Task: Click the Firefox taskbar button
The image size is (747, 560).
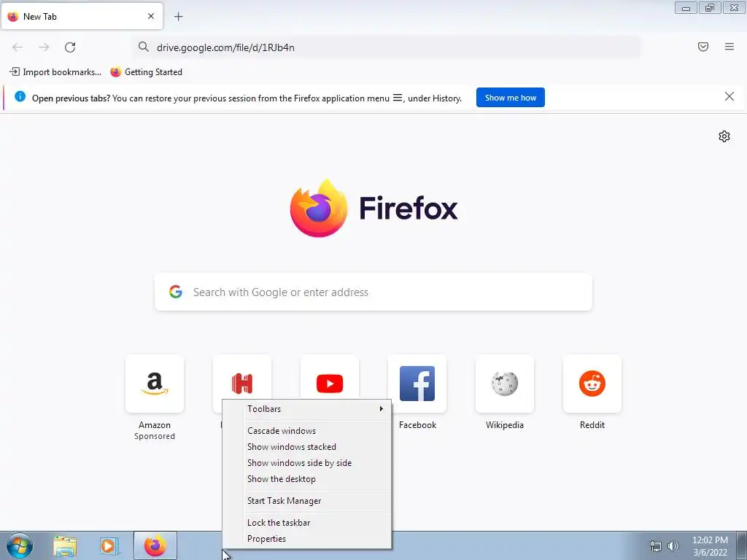Action: tap(155, 545)
